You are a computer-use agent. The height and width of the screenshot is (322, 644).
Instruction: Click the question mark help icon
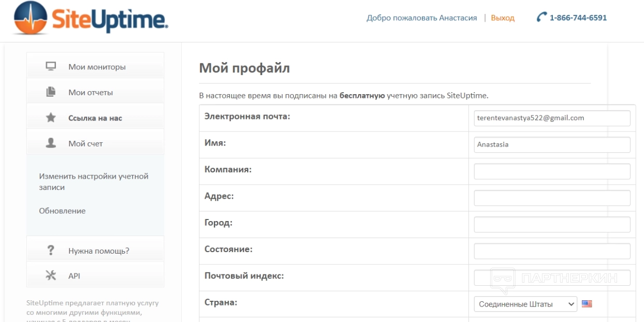tap(51, 251)
